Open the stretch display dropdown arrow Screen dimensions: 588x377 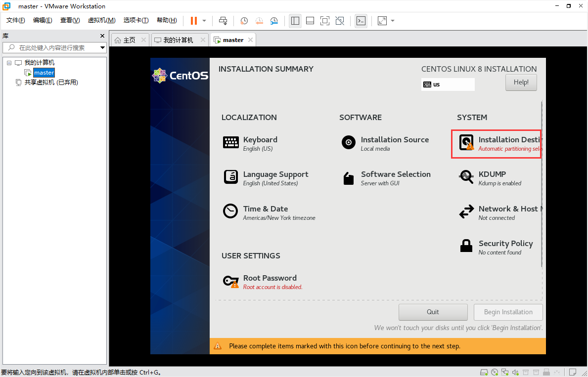(x=393, y=21)
